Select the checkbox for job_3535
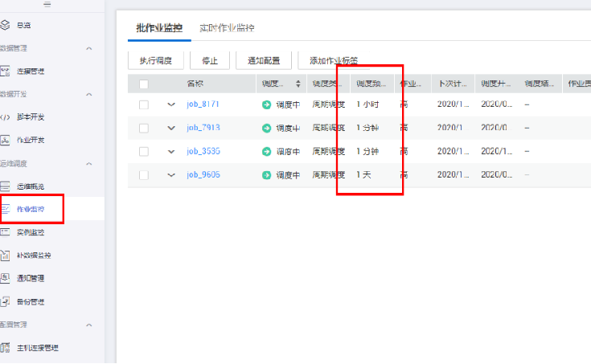Screen dimensions: 591x364 click(144, 151)
